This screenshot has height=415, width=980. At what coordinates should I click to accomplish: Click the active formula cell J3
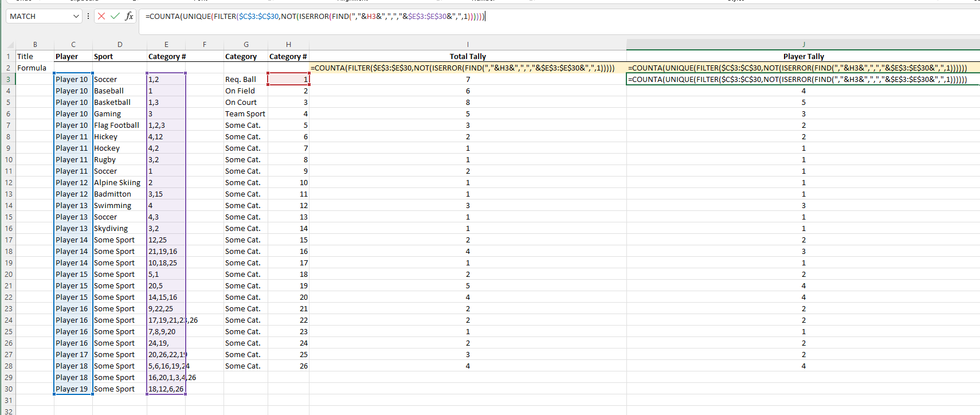(803, 79)
